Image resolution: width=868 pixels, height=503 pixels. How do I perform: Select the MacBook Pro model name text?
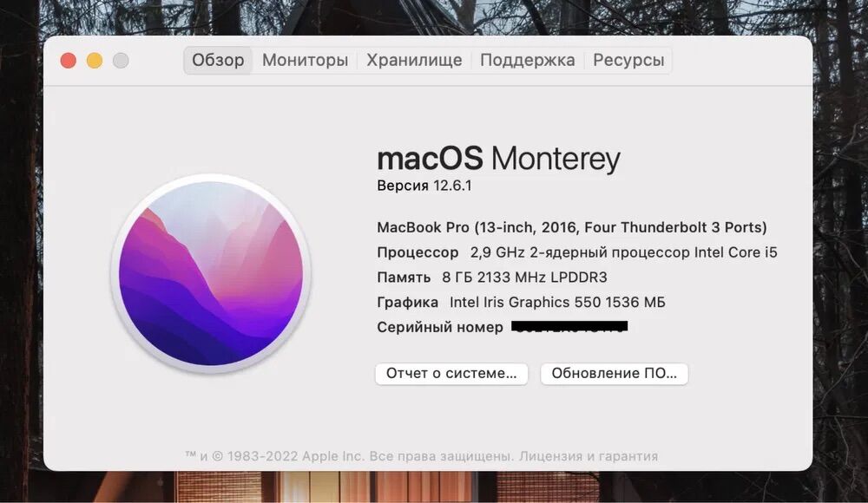pyautogui.click(x=571, y=226)
